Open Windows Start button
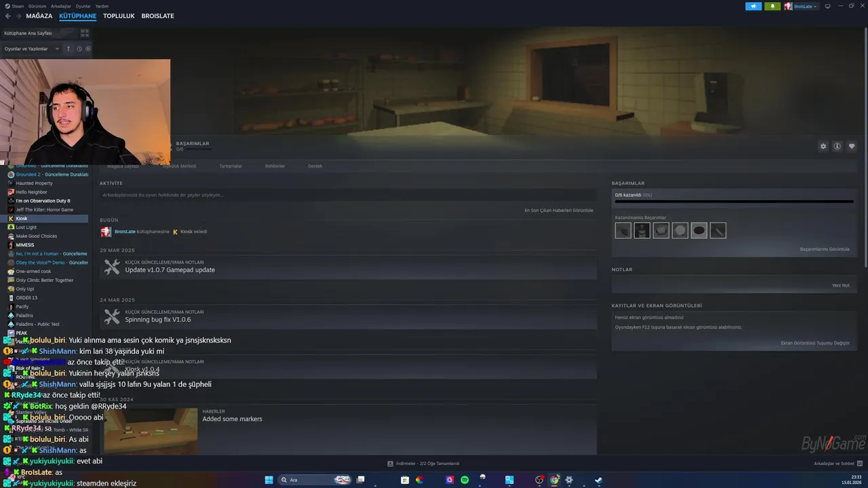 coord(269,480)
